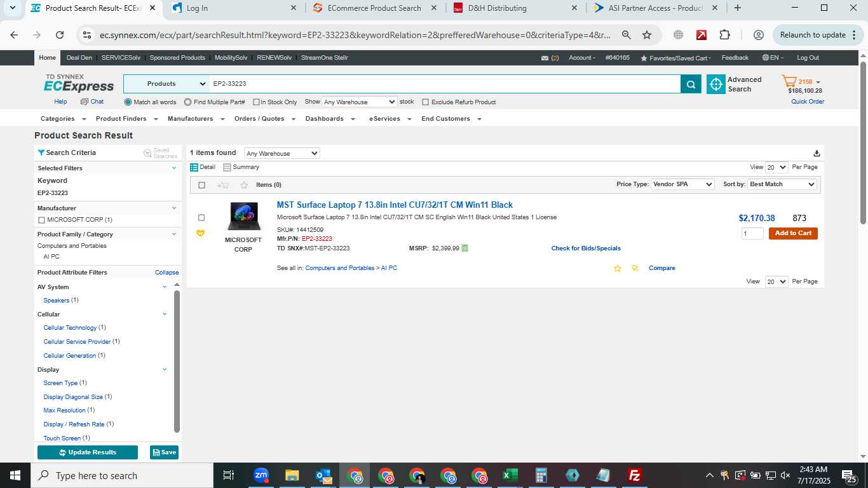The height and width of the screenshot is (488, 868).
Task: Open the Chat icon link
Action: tap(92, 102)
